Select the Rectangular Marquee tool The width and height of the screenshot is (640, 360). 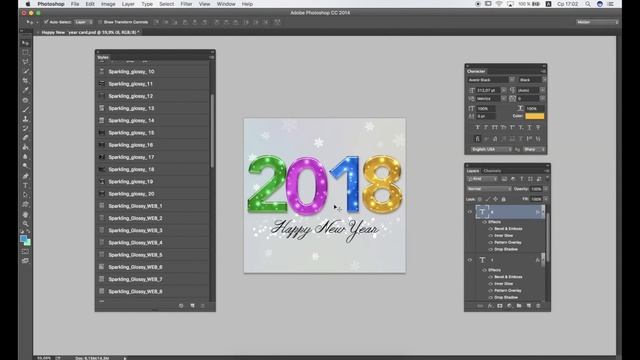[x=25, y=52]
